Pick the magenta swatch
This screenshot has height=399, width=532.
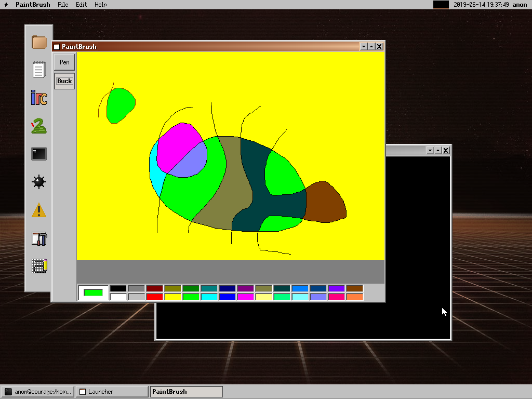pos(246,297)
